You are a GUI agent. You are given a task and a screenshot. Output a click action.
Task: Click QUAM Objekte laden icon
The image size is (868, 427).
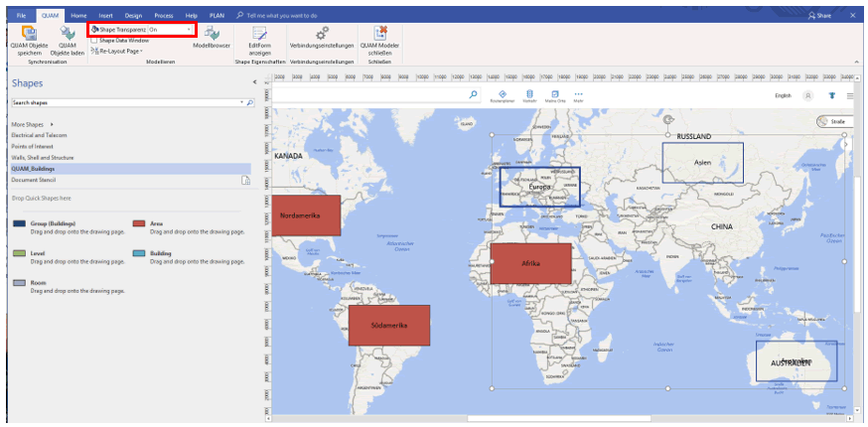coord(68,35)
